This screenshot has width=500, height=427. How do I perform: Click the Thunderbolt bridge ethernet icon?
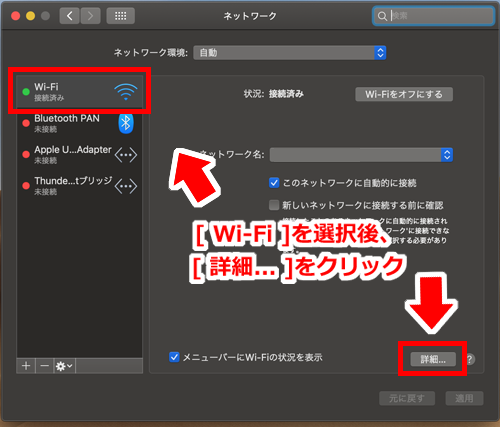(x=126, y=186)
